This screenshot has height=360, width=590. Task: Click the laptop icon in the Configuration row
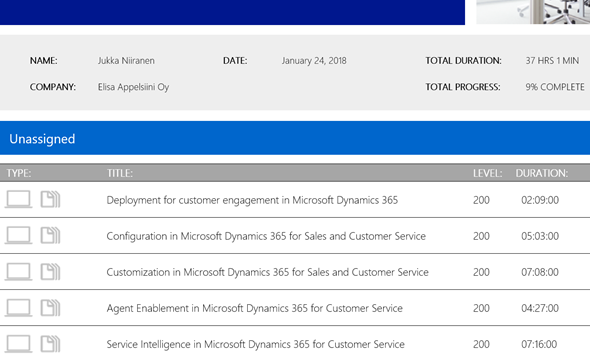18,235
